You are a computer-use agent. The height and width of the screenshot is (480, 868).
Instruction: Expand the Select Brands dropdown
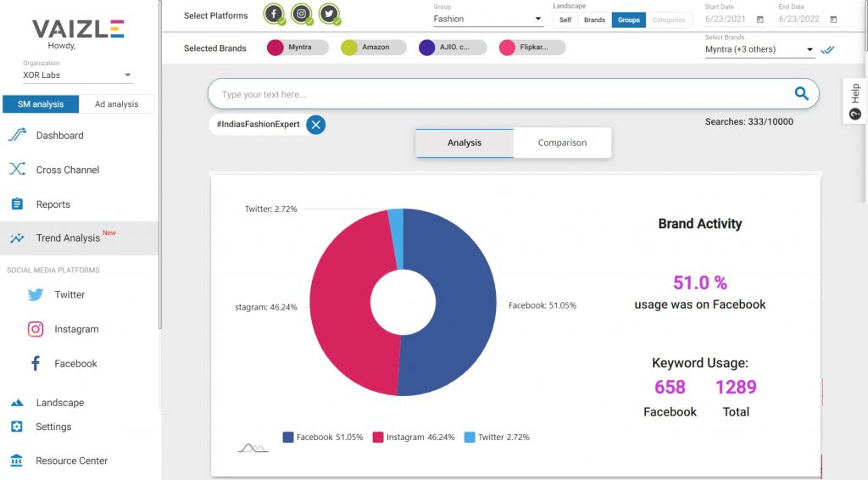click(x=759, y=49)
